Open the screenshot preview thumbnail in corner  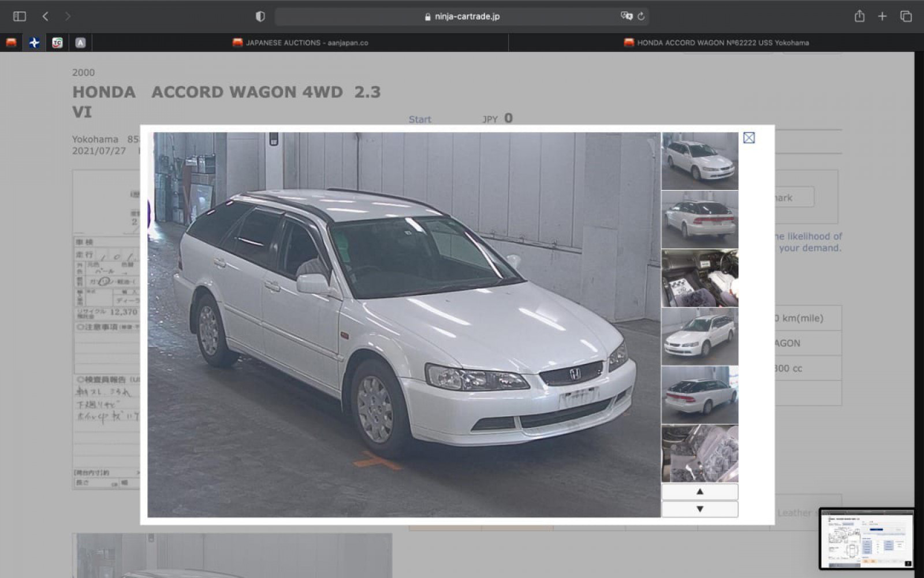(x=866, y=539)
